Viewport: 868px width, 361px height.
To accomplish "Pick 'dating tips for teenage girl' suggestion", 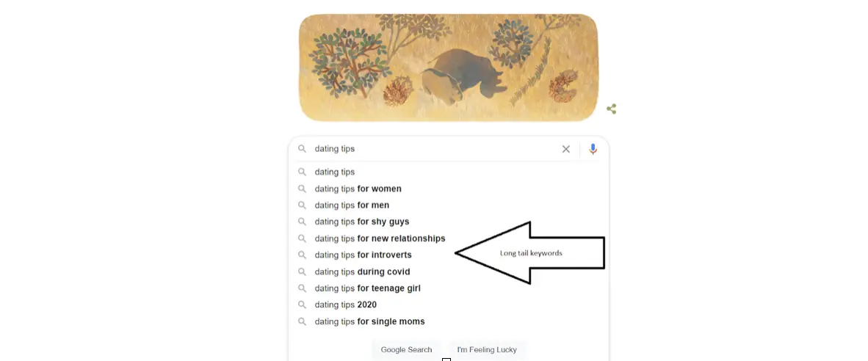I will click(x=367, y=288).
